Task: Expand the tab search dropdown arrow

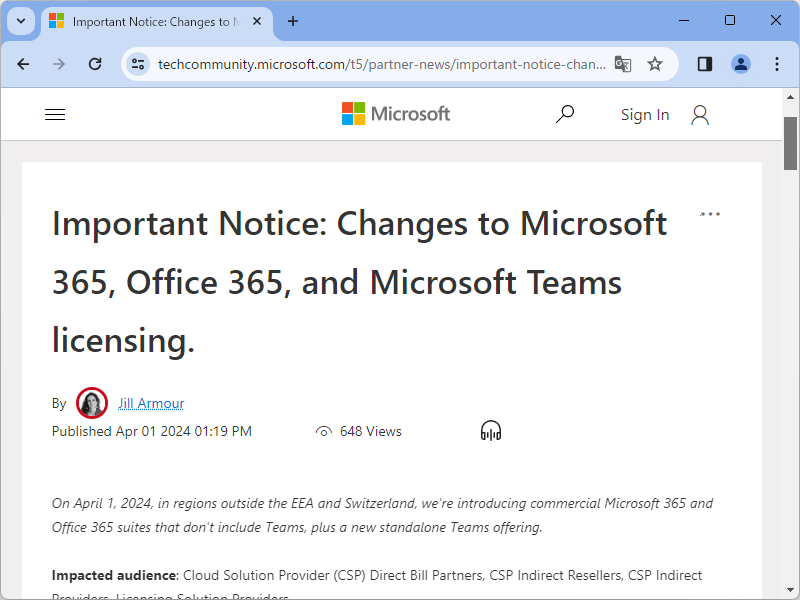Action: click(21, 21)
